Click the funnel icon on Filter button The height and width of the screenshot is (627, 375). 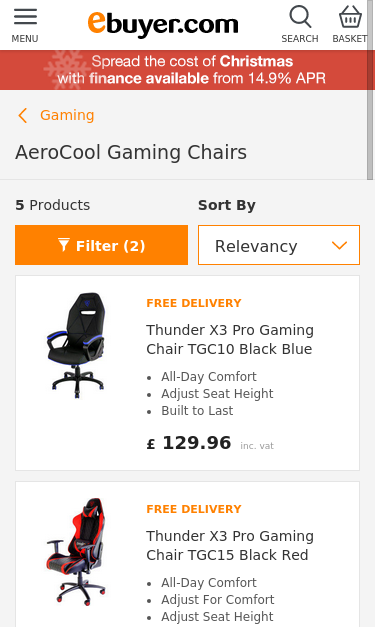pyautogui.click(x=64, y=245)
